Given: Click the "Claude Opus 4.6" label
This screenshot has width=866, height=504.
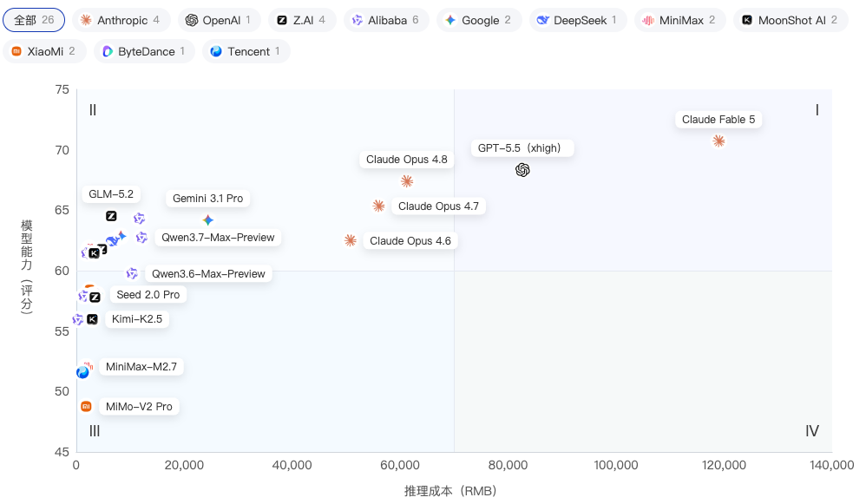Looking at the screenshot, I should click(x=410, y=241).
